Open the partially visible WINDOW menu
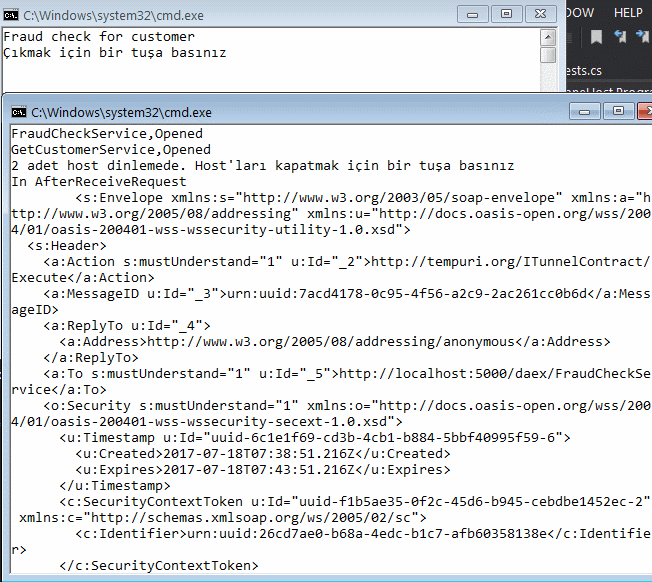Viewport: 652px width, 582px height. coord(579,12)
